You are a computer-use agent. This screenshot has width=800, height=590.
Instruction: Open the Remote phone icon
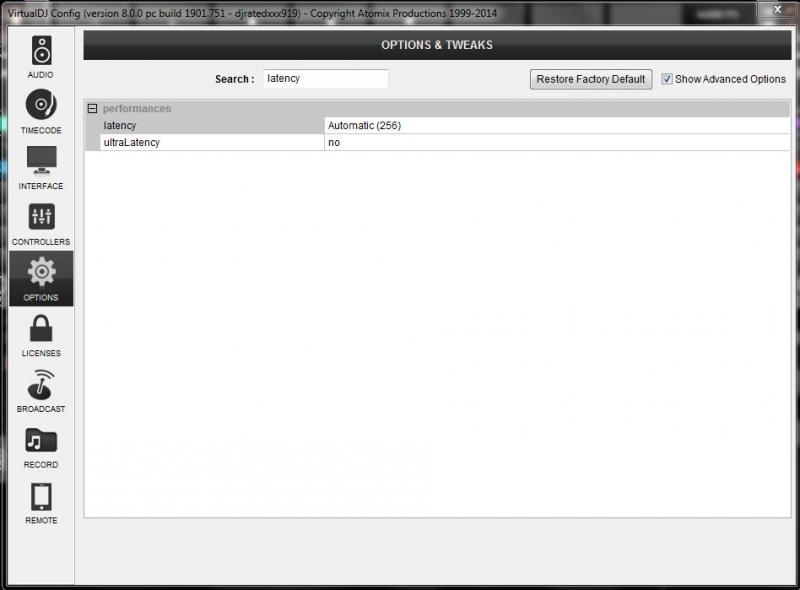coord(41,496)
